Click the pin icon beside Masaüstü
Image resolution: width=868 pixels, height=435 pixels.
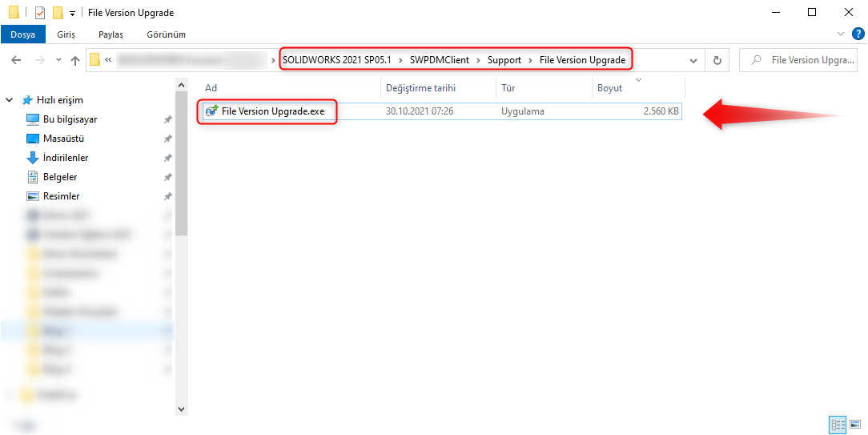coord(167,139)
